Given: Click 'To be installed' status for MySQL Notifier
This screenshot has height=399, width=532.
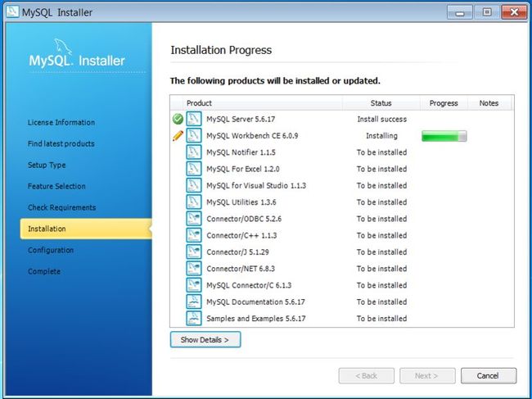Looking at the screenshot, I should coord(381,152).
